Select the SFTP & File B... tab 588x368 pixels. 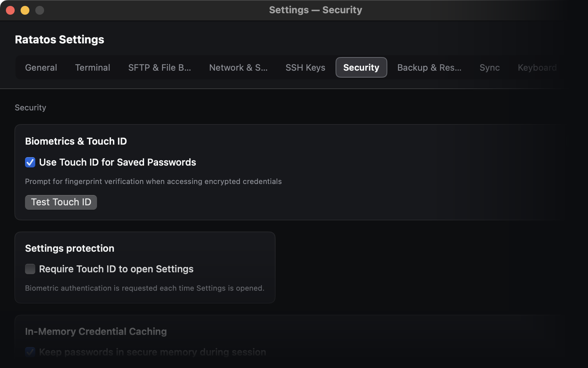tap(159, 68)
